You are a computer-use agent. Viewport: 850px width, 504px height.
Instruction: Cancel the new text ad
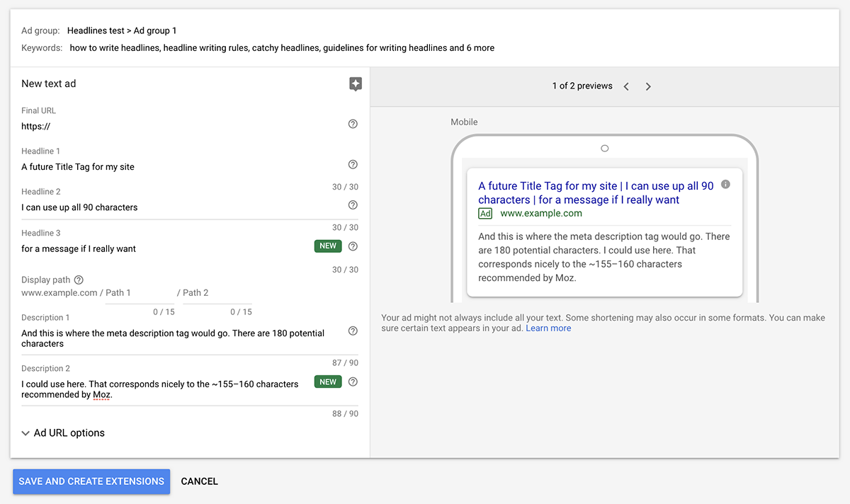pos(199,481)
